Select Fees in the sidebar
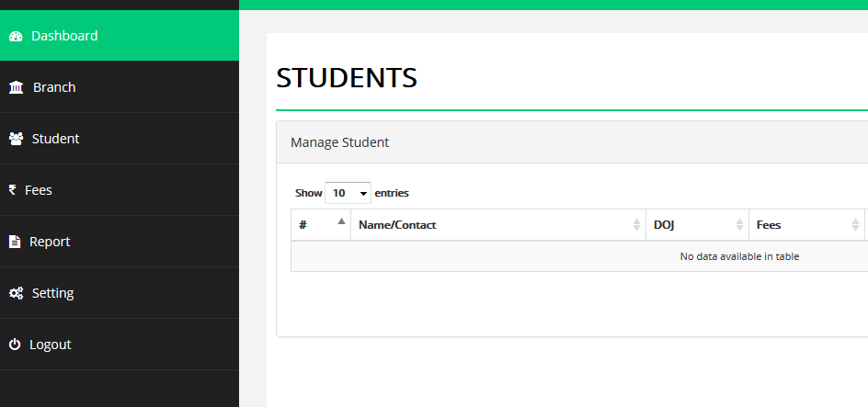Viewport: 868px width, 407px height. click(119, 189)
